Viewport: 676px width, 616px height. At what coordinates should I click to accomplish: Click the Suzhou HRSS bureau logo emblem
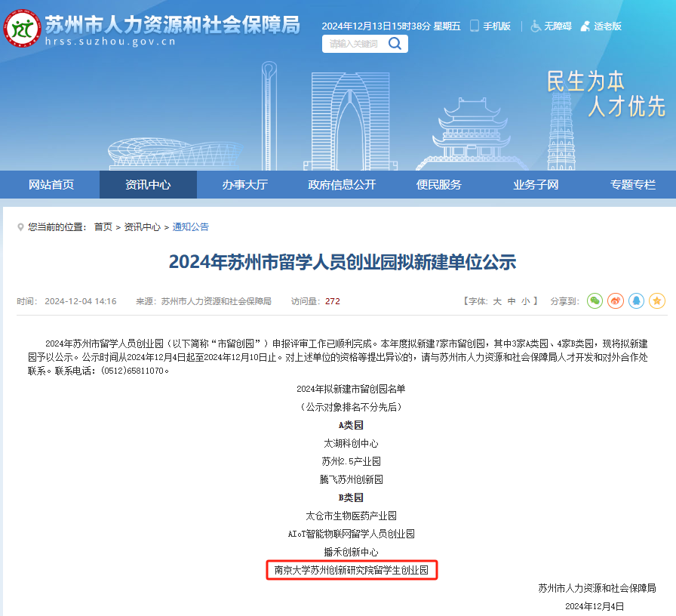click(23, 29)
